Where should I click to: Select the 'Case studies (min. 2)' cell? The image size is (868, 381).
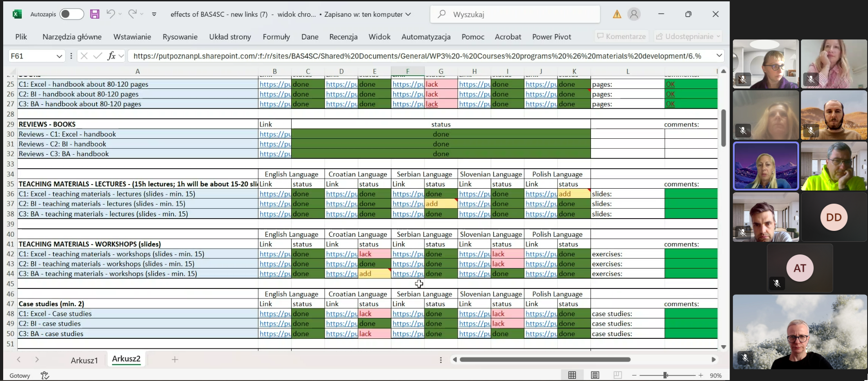138,304
